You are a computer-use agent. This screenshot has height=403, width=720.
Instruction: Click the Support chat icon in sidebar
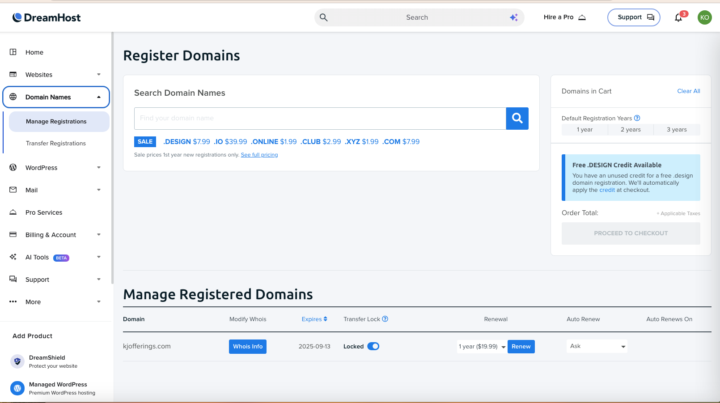tap(13, 279)
